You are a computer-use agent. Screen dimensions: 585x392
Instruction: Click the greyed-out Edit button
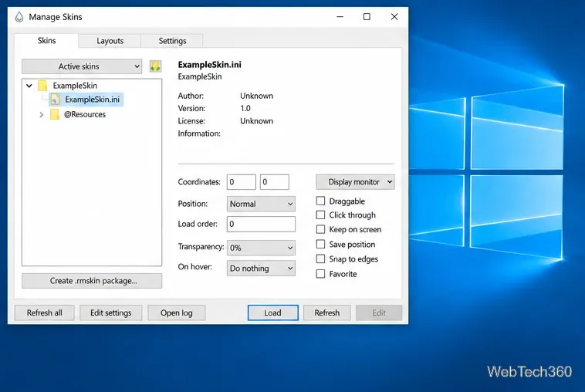[x=379, y=313]
